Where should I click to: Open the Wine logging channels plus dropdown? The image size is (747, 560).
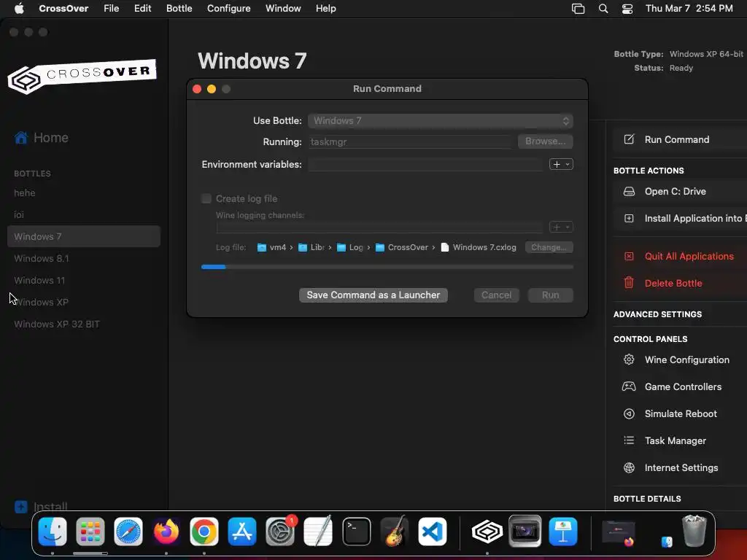pos(561,227)
